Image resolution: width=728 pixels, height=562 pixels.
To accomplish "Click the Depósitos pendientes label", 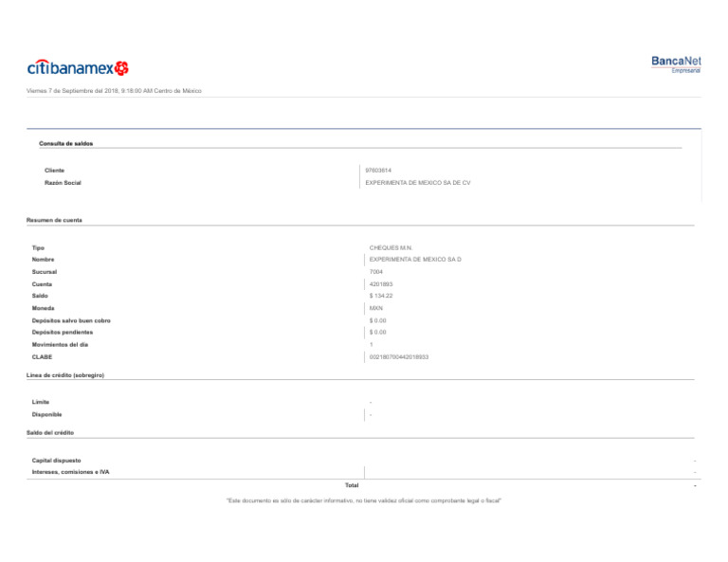I will coord(63,333).
